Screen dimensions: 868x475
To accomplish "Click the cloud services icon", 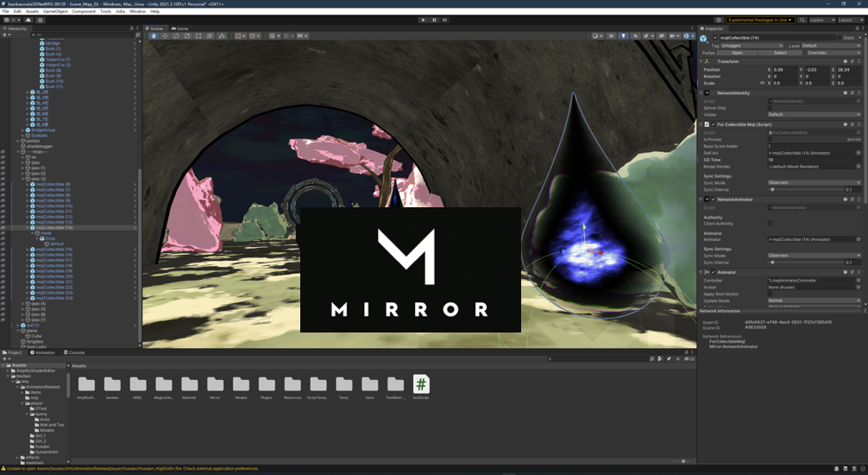I will 28,20.
